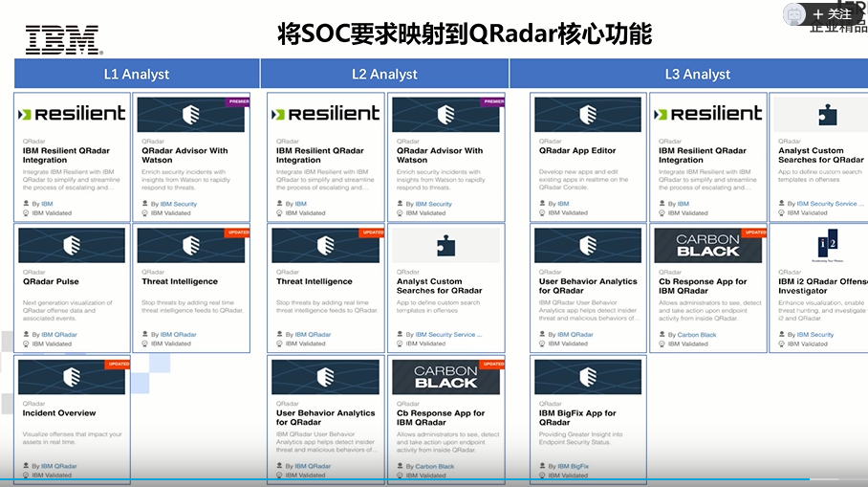This screenshot has height=487, width=868.
Task: Open the Incident Overview shield thumbnail
Action: [x=72, y=377]
